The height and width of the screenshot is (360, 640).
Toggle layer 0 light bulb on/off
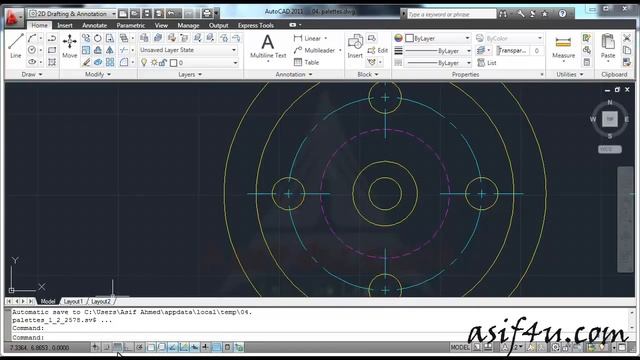[x=144, y=63]
